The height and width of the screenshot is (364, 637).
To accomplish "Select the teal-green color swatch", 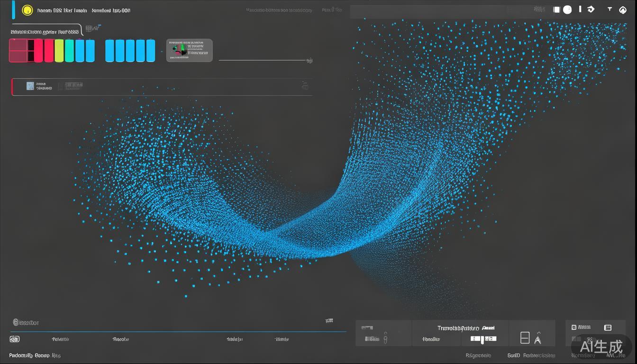I will pos(69,51).
